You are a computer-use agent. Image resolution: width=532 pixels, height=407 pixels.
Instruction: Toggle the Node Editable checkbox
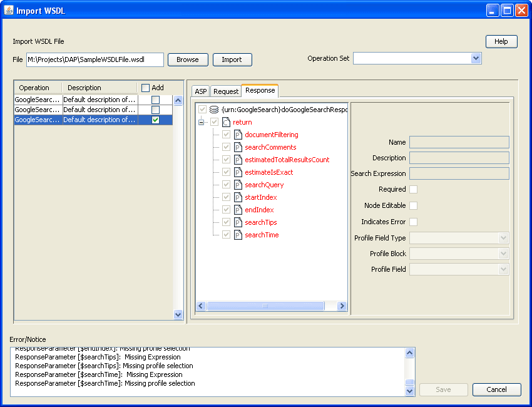[413, 206]
